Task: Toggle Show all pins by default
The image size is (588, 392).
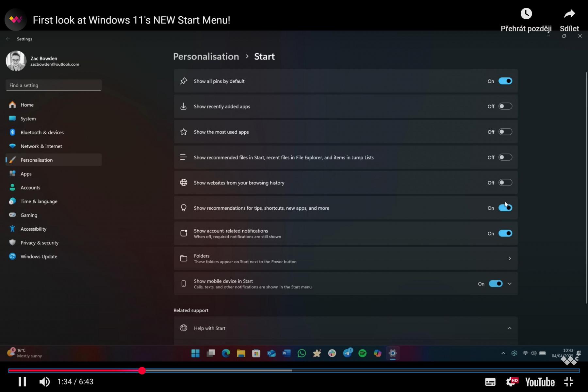Action: [x=505, y=81]
